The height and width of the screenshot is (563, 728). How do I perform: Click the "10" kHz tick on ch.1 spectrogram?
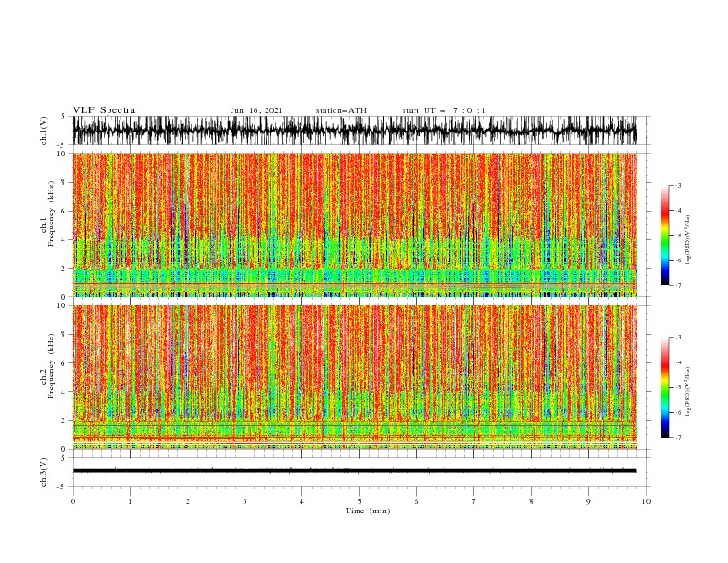click(x=63, y=154)
